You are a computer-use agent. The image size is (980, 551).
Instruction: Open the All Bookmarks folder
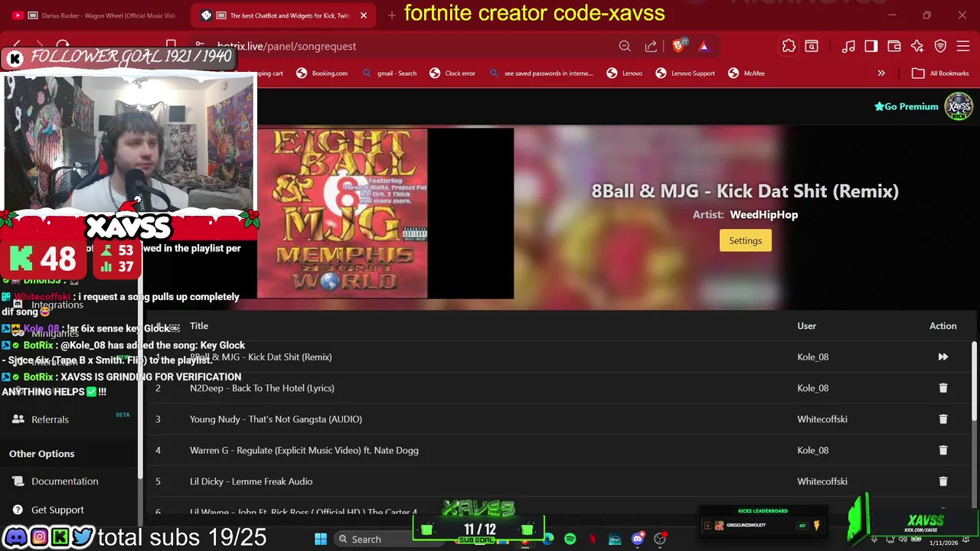(x=940, y=73)
